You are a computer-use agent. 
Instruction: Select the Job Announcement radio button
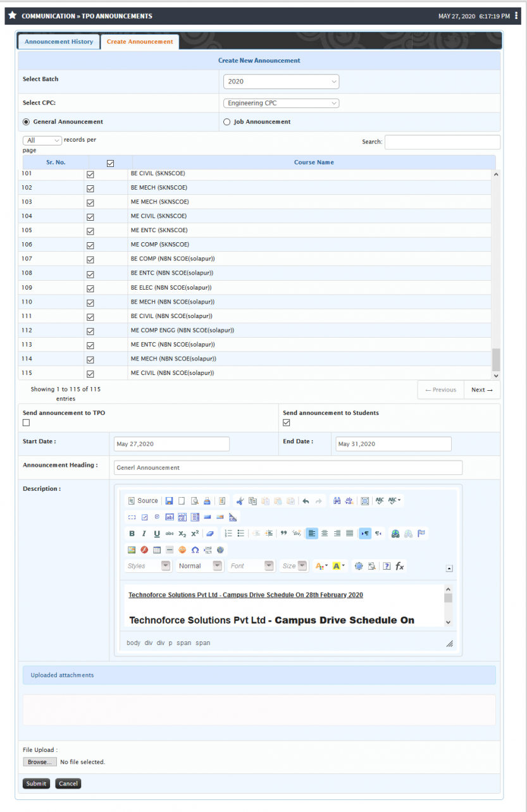click(x=227, y=122)
